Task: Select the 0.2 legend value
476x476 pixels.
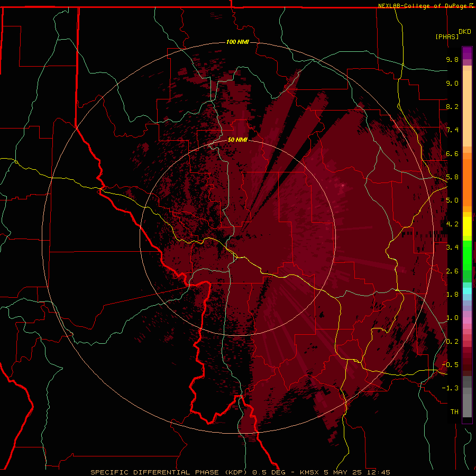Action: [452, 342]
